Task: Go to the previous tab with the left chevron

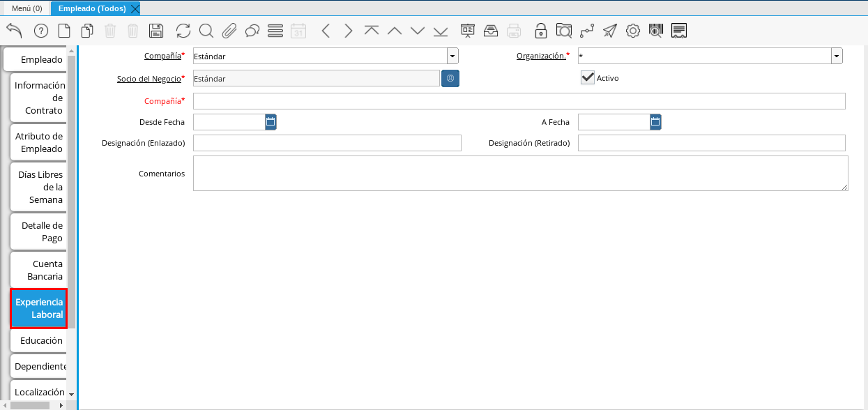Action: [326, 31]
